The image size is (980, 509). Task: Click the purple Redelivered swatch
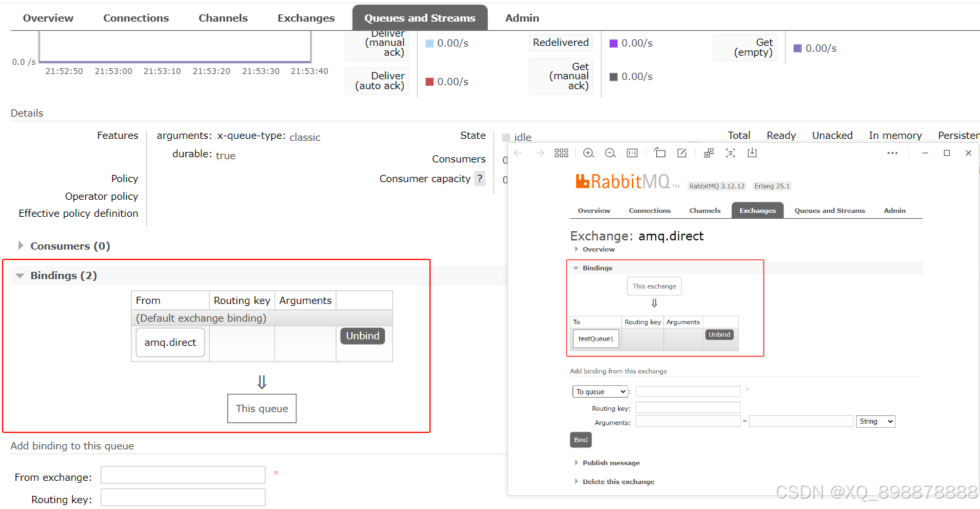coord(614,43)
